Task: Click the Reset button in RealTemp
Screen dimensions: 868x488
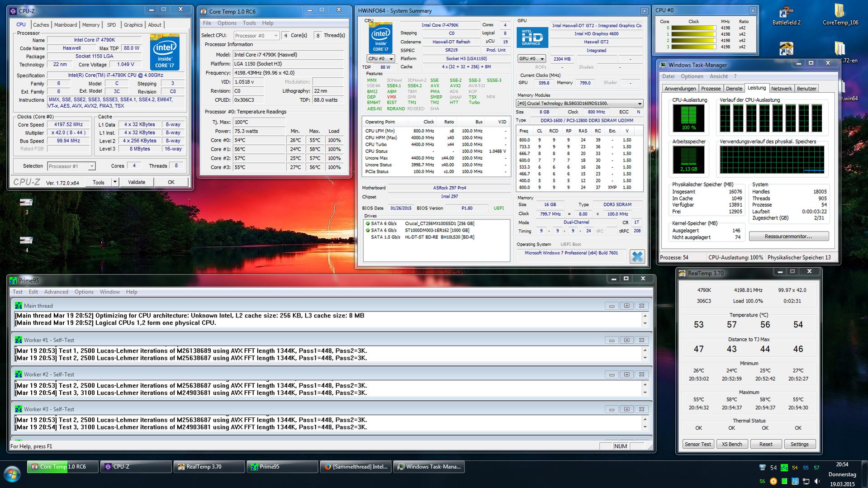Action: [x=766, y=444]
